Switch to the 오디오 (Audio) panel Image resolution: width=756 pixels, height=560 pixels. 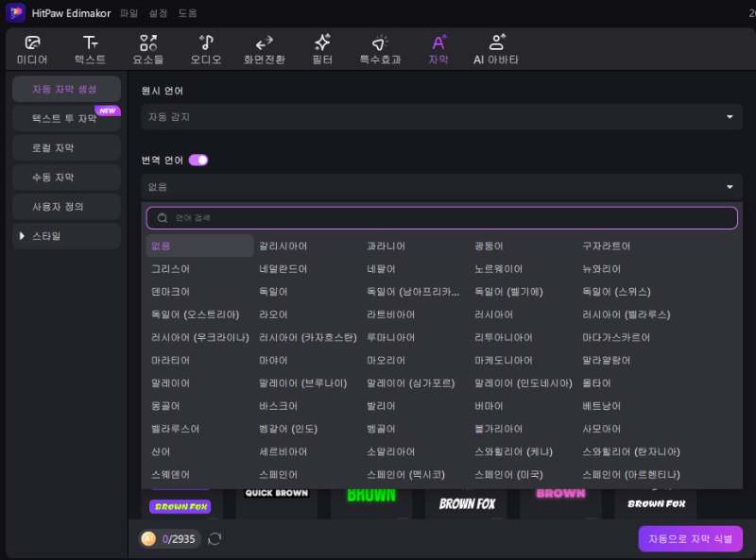point(206,50)
